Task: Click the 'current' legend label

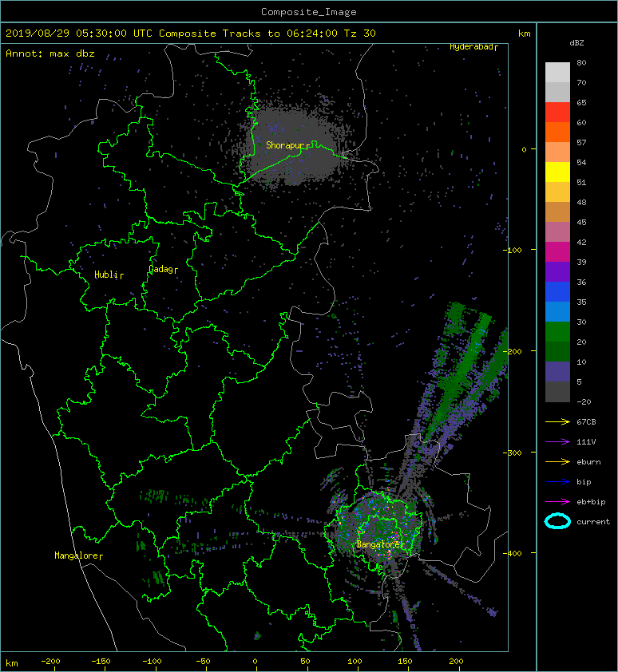Action: point(593,522)
